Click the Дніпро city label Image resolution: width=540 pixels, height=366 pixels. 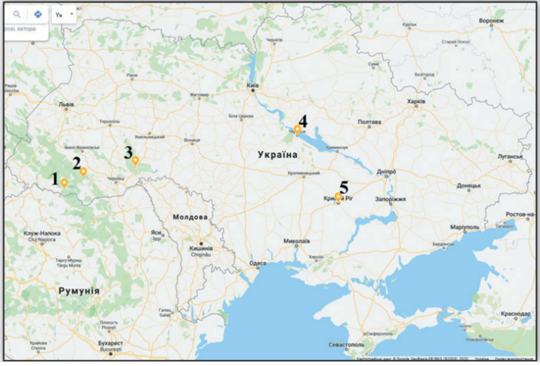click(386, 171)
